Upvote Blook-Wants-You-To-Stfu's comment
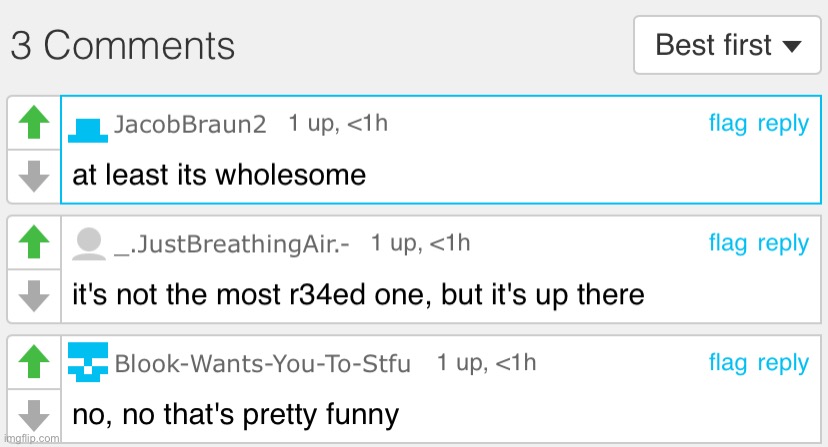828x447 pixels. tap(34, 361)
